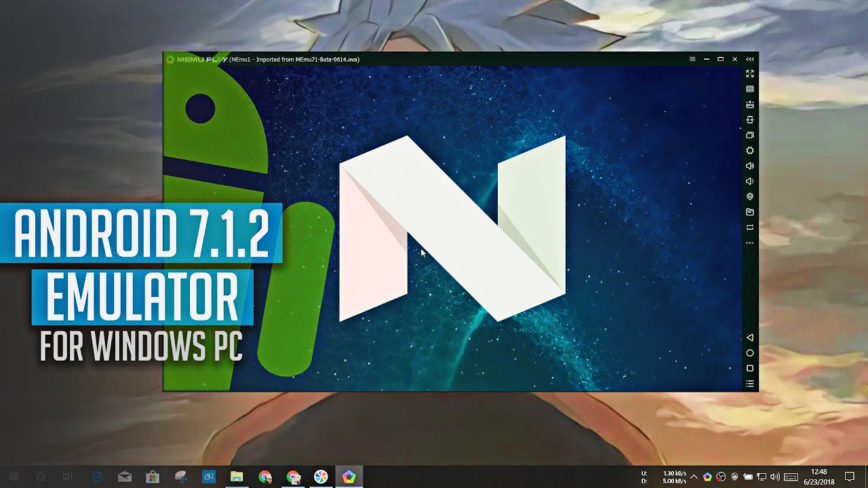Decrease emulator volume with lower speaker icon
The height and width of the screenshot is (488, 868).
[750, 181]
